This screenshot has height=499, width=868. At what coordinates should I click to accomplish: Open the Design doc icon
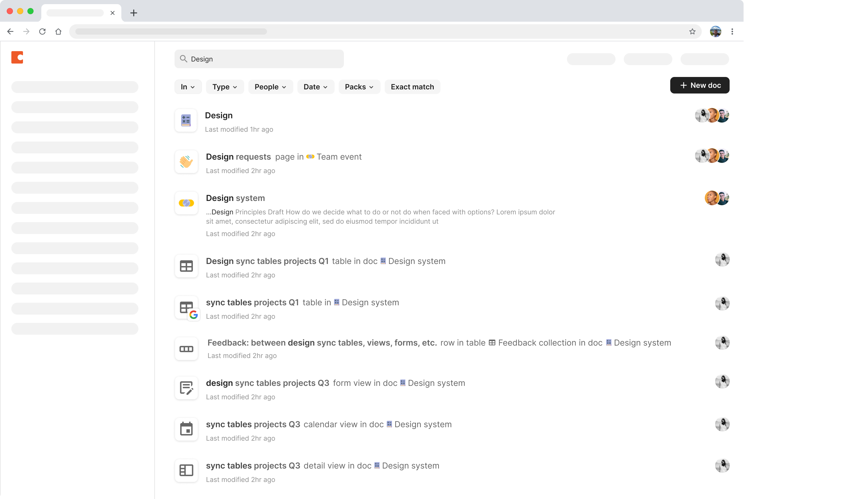coord(186,120)
